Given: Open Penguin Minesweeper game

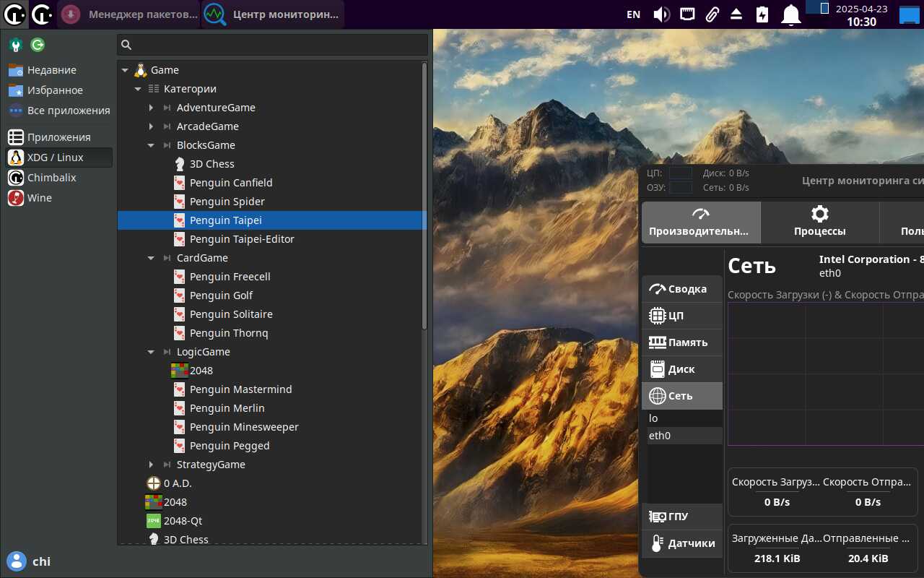Looking at the screenshot, I should point(244,427).
